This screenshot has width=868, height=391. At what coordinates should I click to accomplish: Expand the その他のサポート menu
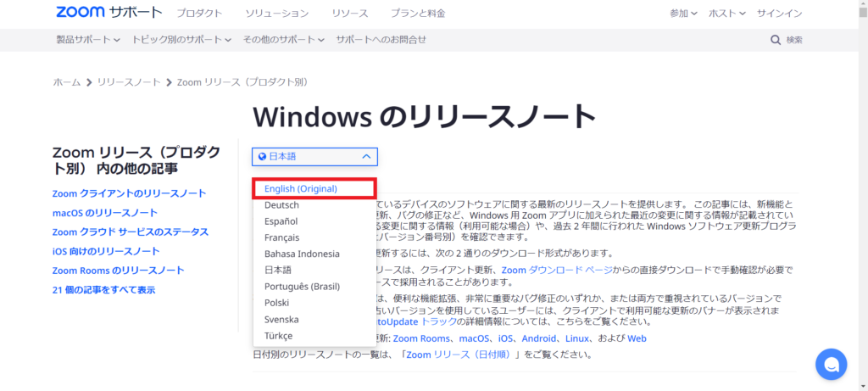[x=284, y=40]
